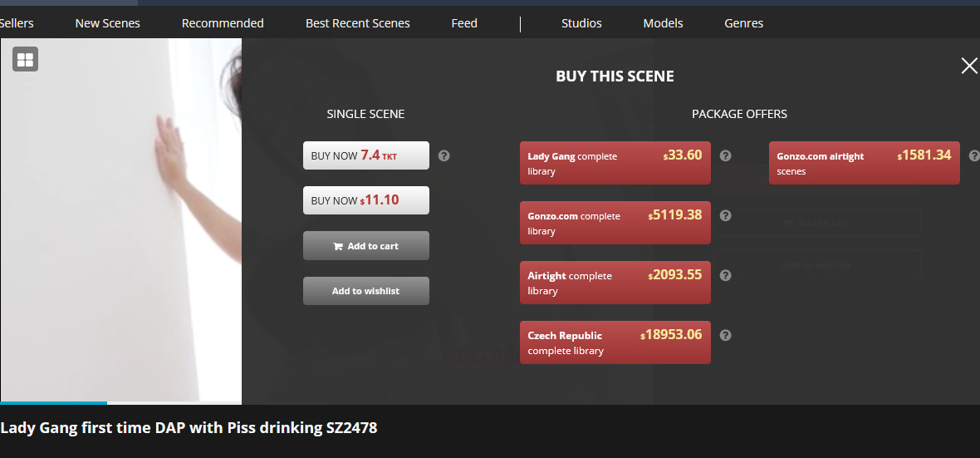Viewport: 980px width, 458px height.
Task: Open help icon beside the TKT buy button
Action: pos(443,155)
